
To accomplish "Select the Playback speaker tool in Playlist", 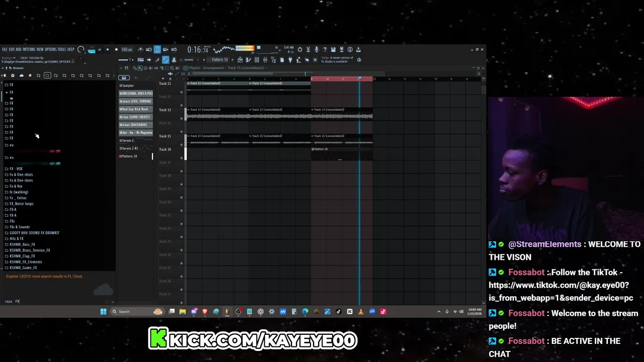I will 177,68.
